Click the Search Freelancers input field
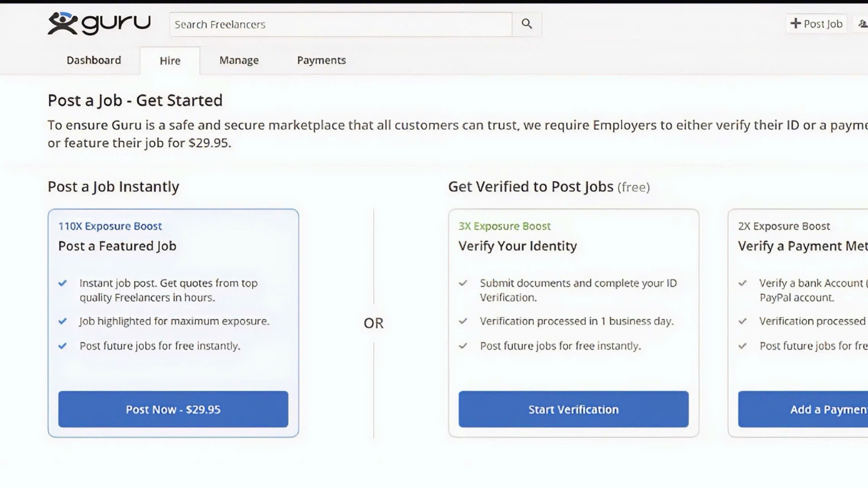The height and width of the screenshot is (488, 868). point(341,24)
